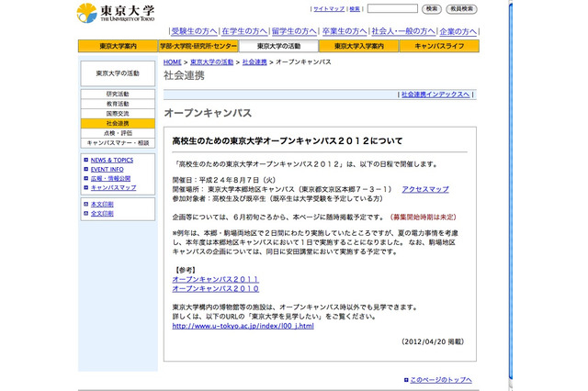Open the 社会連携インデックスへ link

[435, 95]
